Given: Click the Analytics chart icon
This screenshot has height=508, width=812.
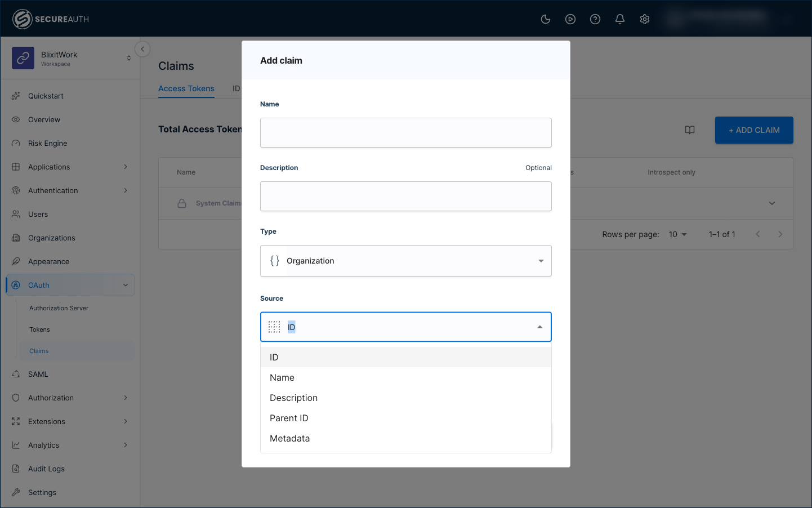Looking at the screenshot, I should pyautogui.click(x=16, y=445).
